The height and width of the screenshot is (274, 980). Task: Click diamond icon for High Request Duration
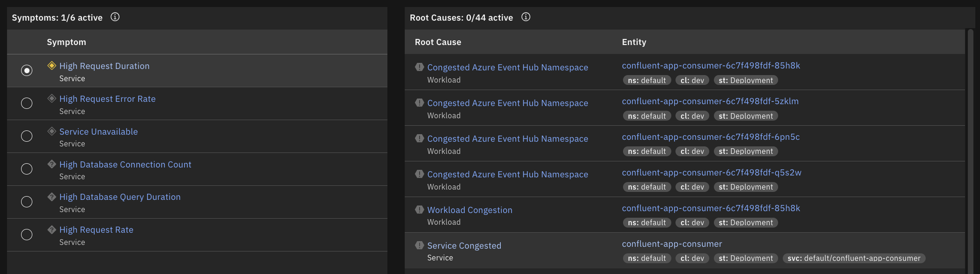[x=52, y=66]
